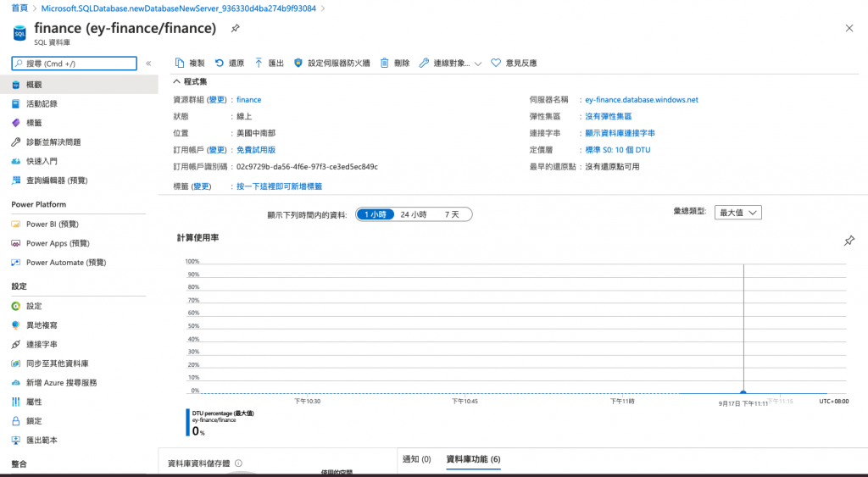
Task: Click the DTU percentage legend entry
Action: 220,423
